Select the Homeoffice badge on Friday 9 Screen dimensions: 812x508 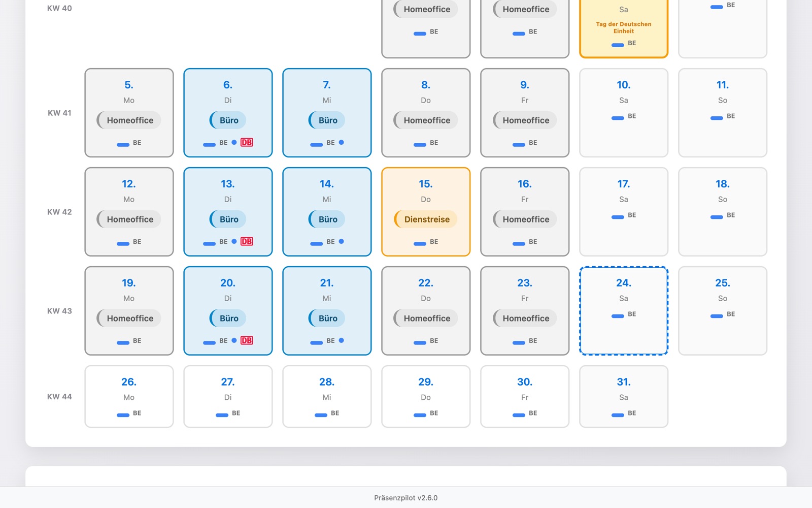(525, 120)
